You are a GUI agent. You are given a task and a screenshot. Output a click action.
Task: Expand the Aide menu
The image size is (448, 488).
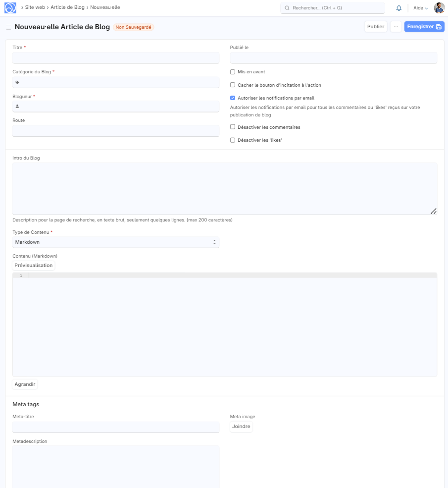[x=420, y=8]
